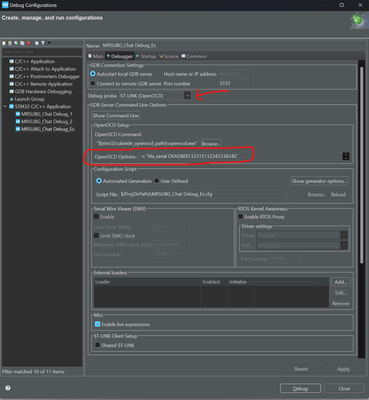The image size is (369, 400).
Task: Click the New launch configuration icon
Action: click(x=4, y=43)
